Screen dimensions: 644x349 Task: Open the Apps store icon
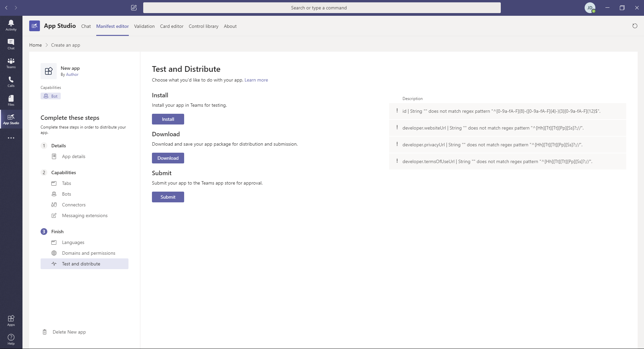pos(11,320)
